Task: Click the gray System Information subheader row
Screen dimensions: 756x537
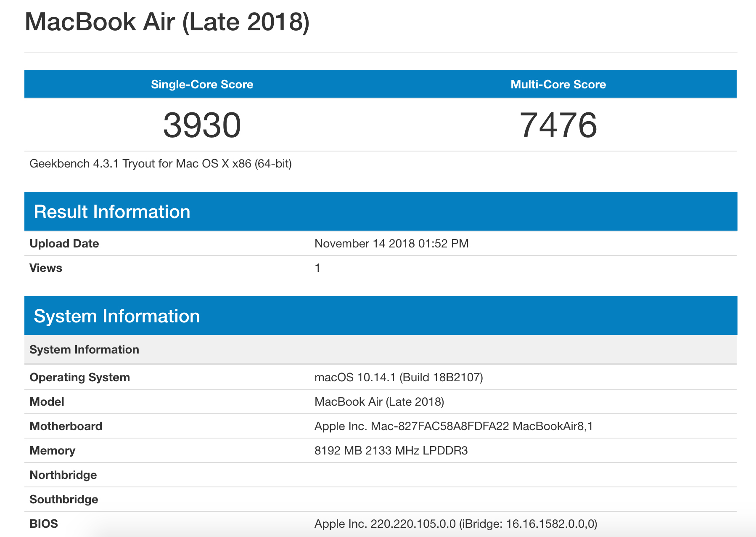Action: 381,349
